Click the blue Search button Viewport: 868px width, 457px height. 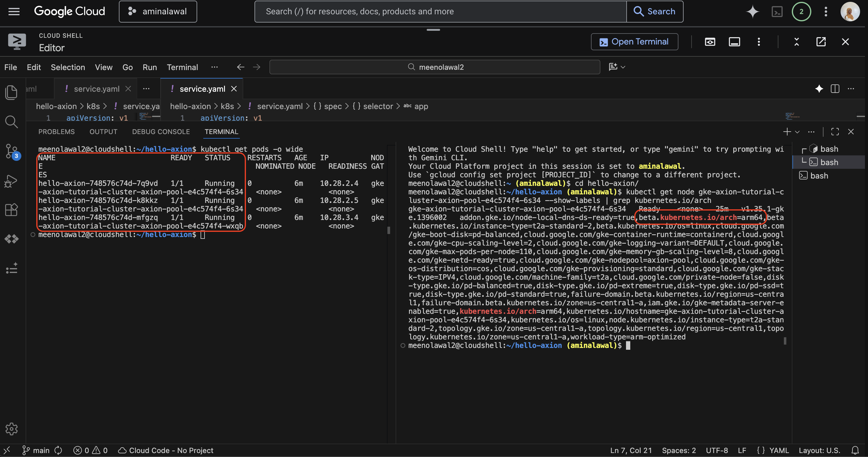(x=654, y=12)
